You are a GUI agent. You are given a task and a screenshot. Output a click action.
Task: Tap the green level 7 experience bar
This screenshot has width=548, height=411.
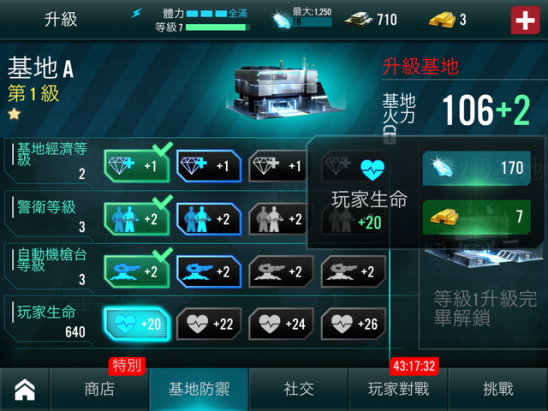218,27
